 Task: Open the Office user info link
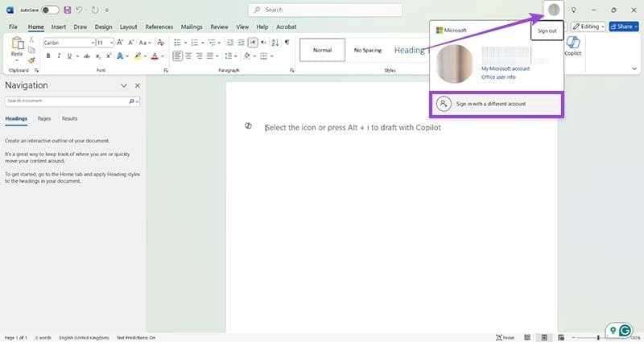point(498,76)
